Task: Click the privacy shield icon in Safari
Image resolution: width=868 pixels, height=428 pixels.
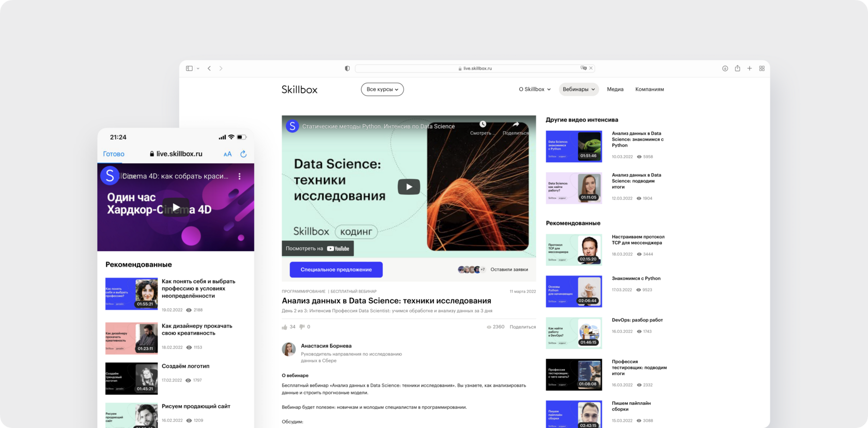Action: (x=347, y=68)
